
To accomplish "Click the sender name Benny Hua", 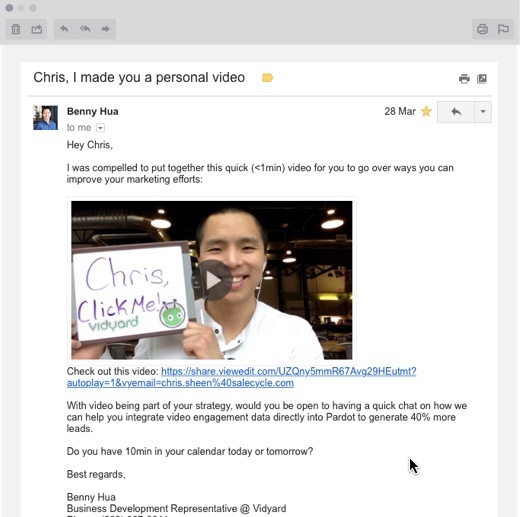I will pos(93,111).
